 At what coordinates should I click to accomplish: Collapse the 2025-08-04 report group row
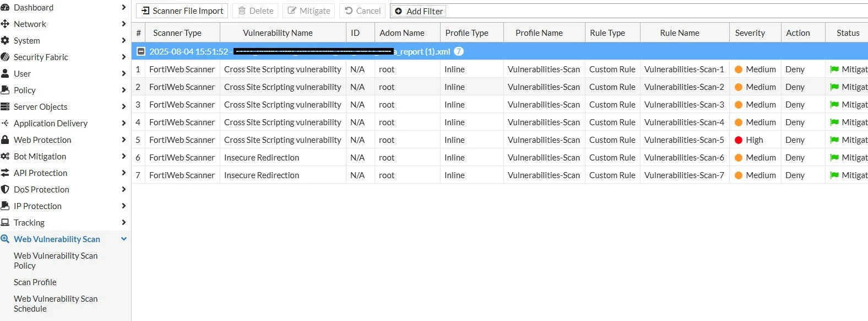coord(141,51)
